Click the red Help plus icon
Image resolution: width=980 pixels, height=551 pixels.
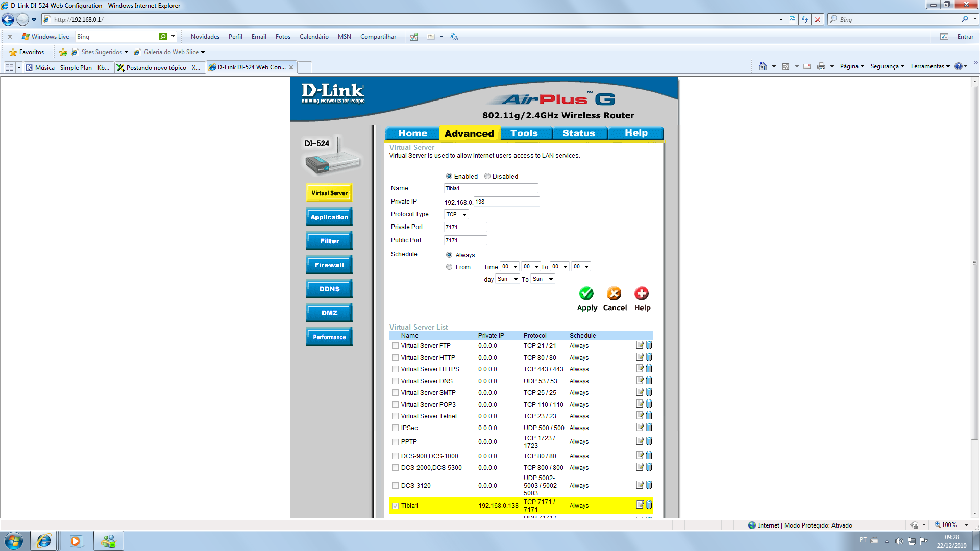click(x=642, y=293)
